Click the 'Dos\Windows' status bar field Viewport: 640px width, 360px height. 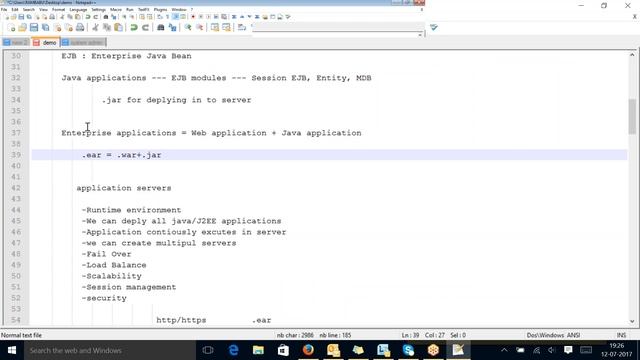(x=546, y=335)
